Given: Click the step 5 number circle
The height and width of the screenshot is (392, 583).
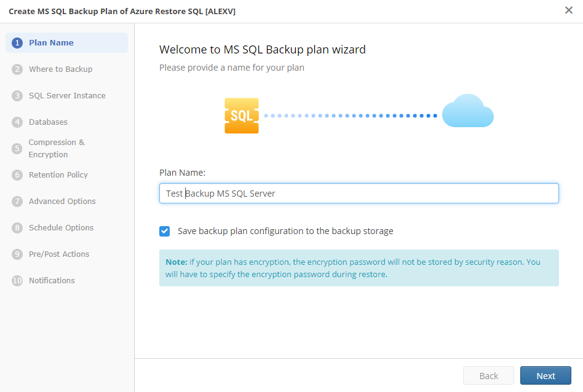Looking at the screenshot, I should coord(17,149).
